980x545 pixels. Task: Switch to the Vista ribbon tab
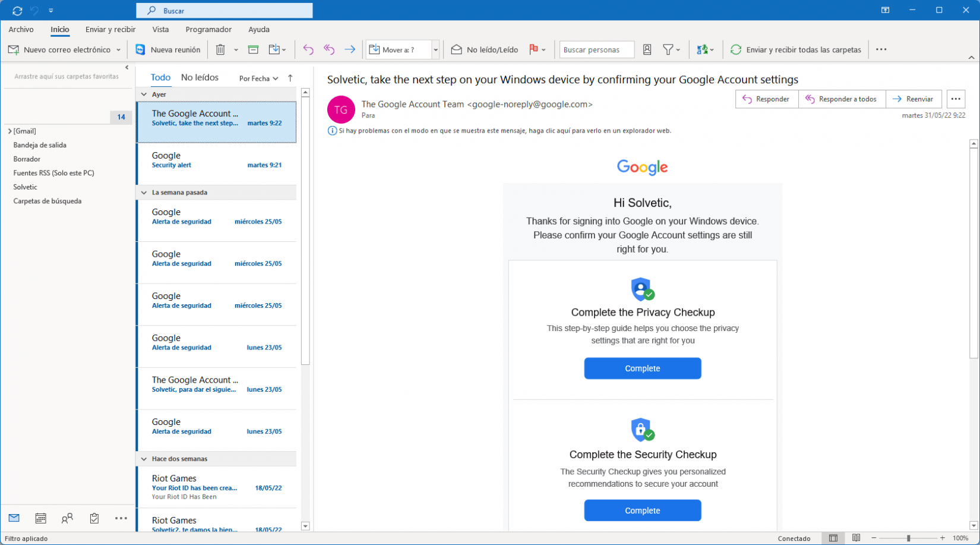[160, 29]
